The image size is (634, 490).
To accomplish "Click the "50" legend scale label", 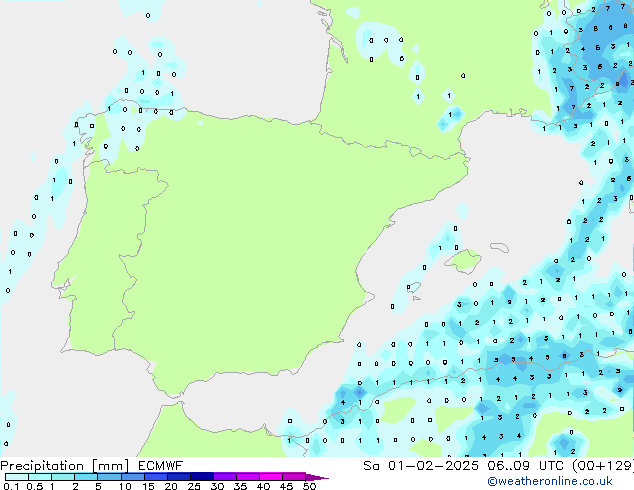I will [x=311, y=487].
